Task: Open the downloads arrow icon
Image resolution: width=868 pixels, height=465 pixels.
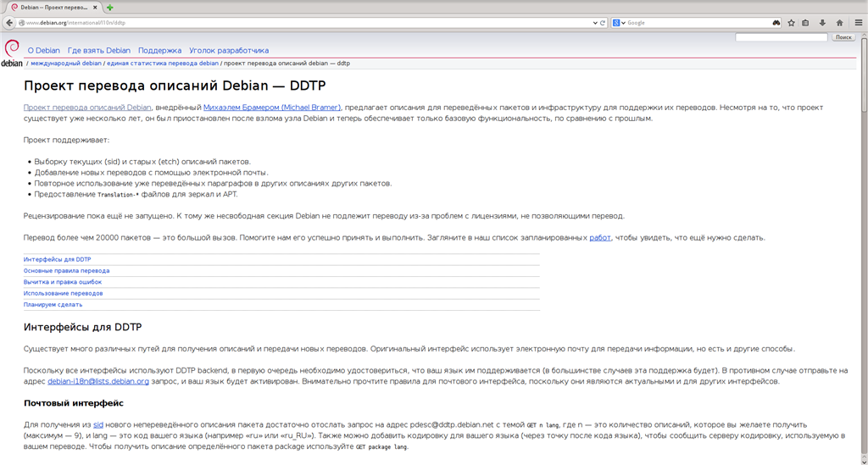Action: pos(822,23)
